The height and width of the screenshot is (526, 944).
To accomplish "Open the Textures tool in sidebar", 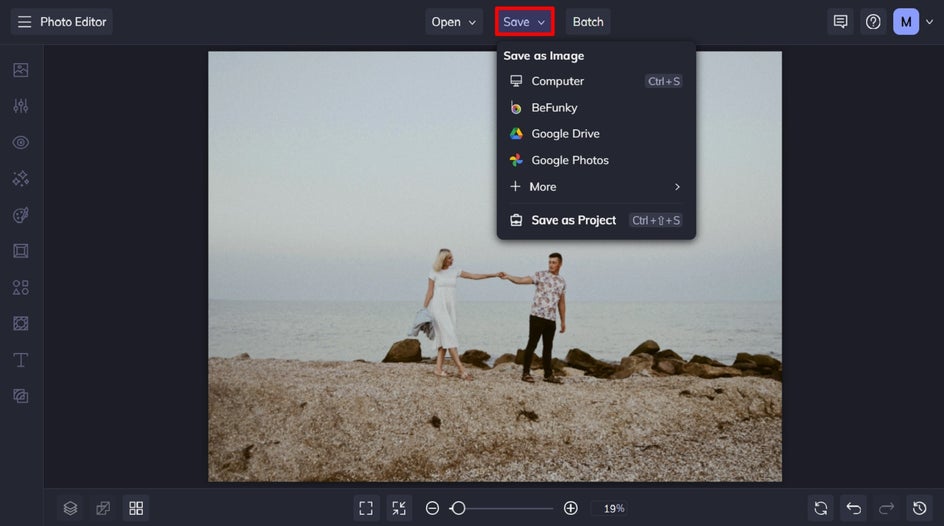I will (x=20, y=396).
